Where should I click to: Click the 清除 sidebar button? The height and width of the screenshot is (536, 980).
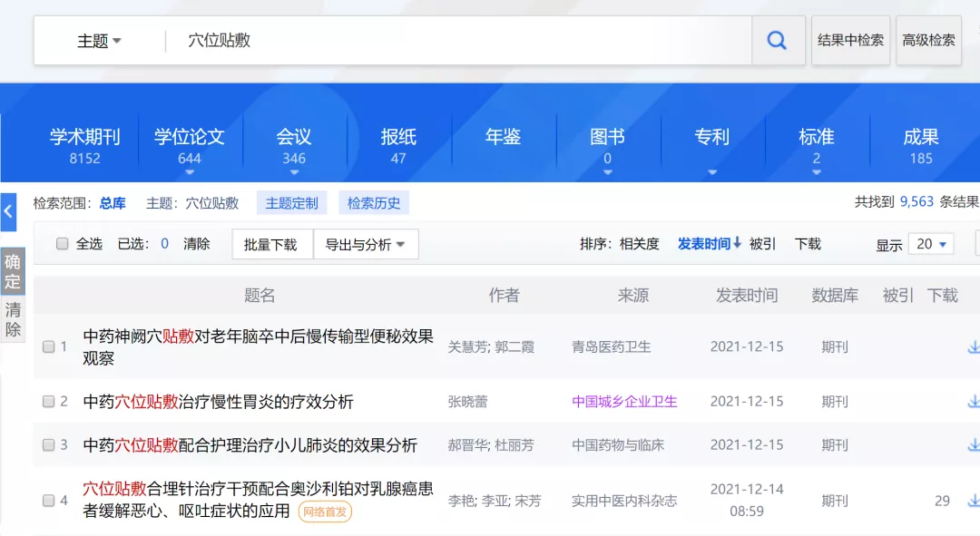13,319
